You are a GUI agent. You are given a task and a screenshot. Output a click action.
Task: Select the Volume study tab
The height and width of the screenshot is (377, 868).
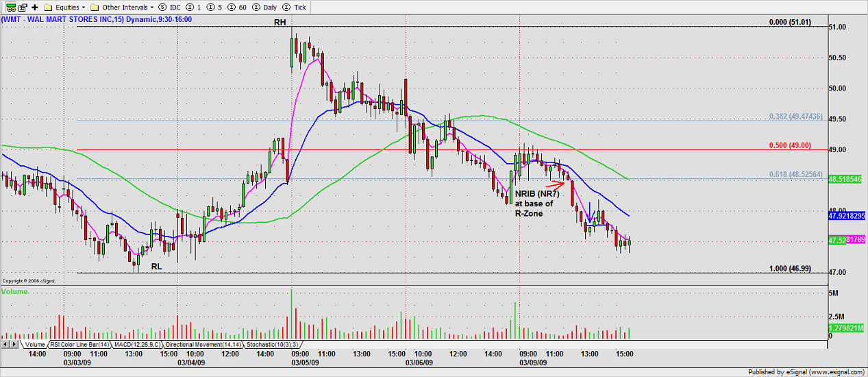pos(34,344)
